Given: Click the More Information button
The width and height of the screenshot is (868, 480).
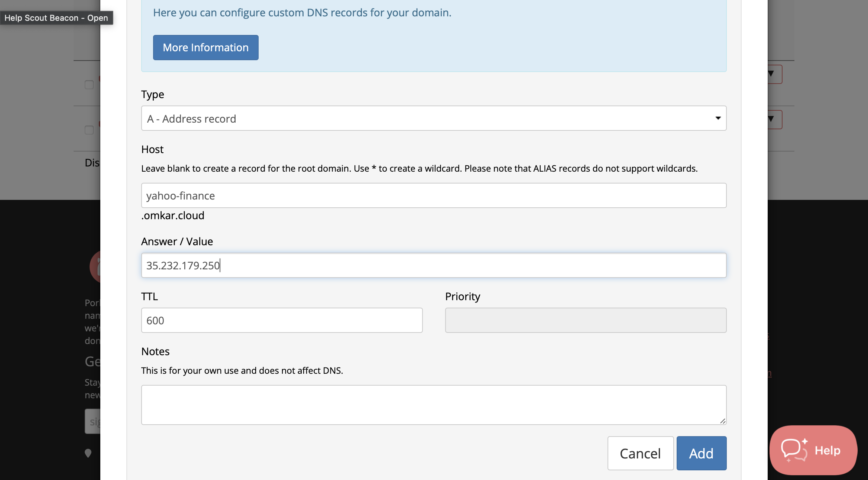Looking at the screenshot, I should pyautogui.click(x=205, y=48).
